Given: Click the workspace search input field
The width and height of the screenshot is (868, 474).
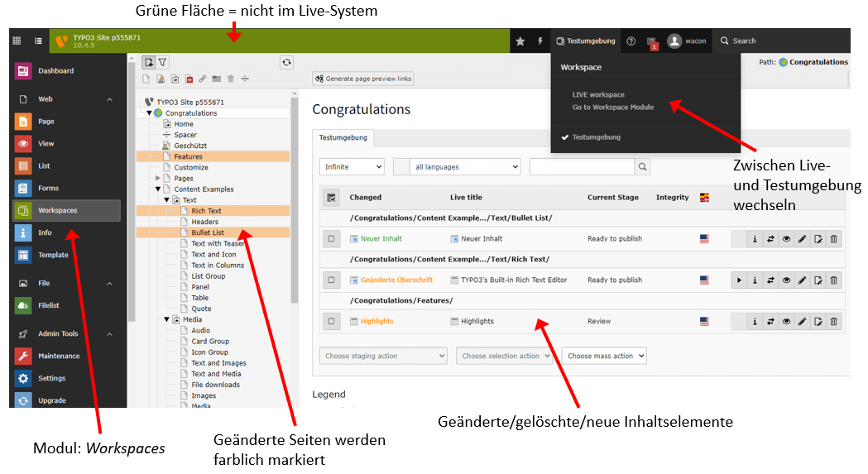Looking at the screenshot, I should 582,167.
